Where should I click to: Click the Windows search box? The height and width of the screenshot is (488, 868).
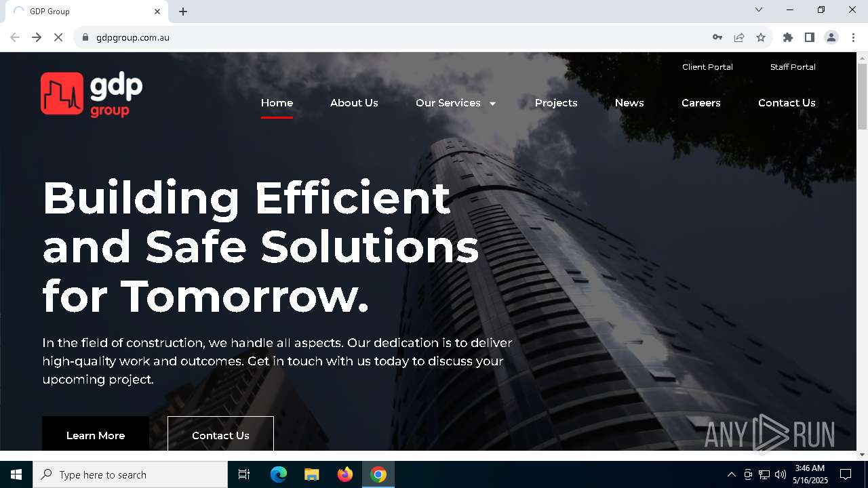click(x=130, y=474)
